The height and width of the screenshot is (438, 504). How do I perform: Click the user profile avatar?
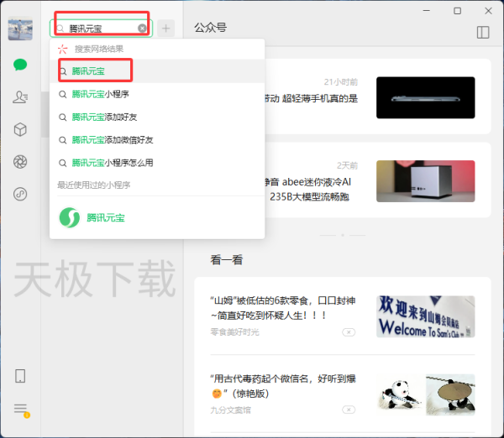click(20, 29)
